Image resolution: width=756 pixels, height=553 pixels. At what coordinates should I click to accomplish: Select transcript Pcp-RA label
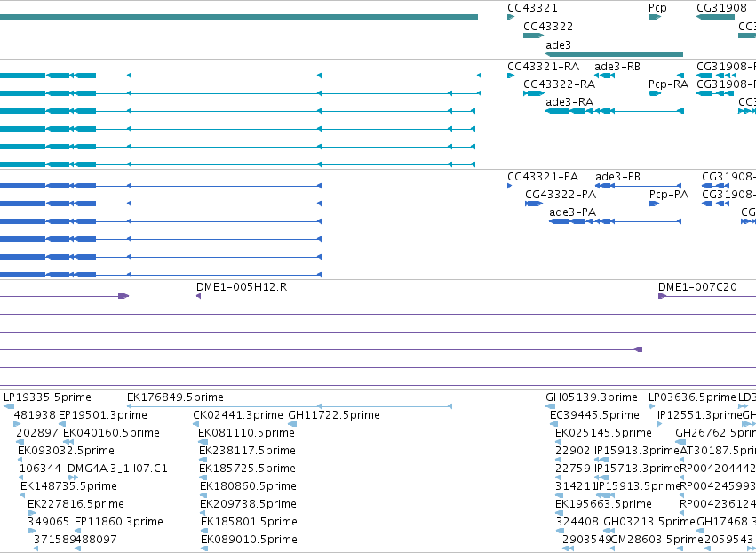pos(668,84)
